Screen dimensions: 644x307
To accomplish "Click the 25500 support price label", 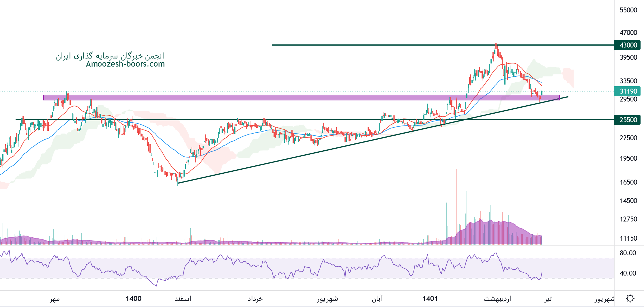I will [628, 120].
